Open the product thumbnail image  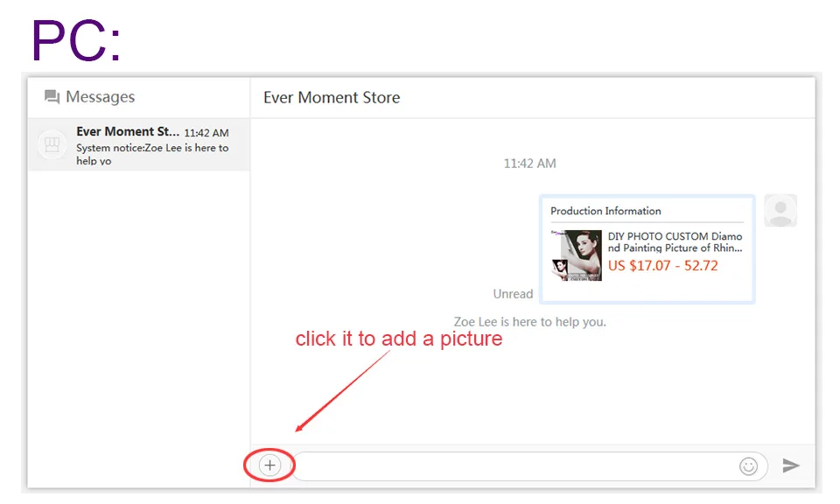click(x=577, y=255)
